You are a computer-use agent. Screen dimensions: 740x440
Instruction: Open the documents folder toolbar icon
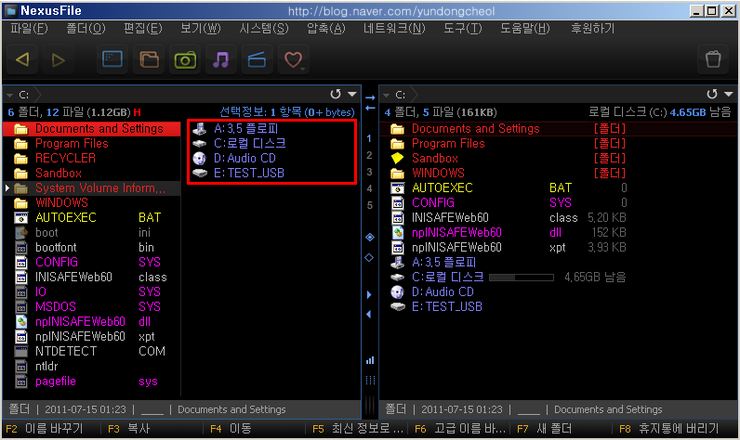(149, 60)
